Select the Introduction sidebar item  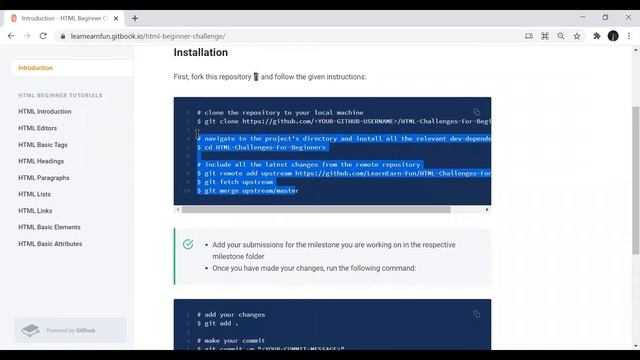pos(72,68)
